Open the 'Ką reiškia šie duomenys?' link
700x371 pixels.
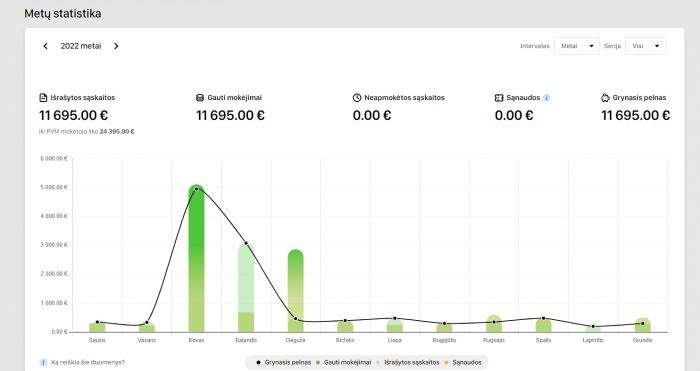tap(88, 363)
